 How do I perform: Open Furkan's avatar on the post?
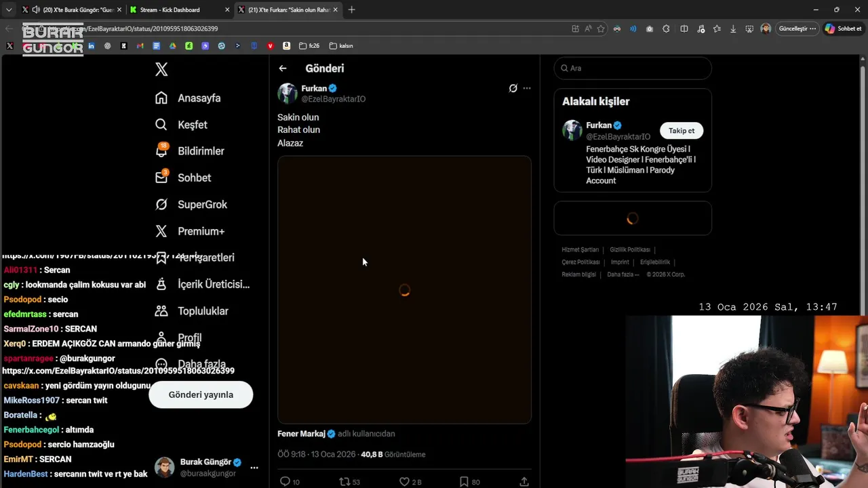(x=288, y=94)
